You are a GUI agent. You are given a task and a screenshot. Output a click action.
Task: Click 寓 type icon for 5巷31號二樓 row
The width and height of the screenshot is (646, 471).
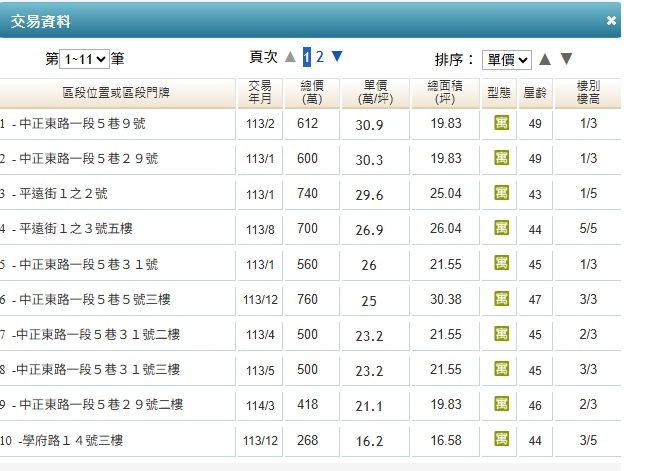(x=501, y=334)
